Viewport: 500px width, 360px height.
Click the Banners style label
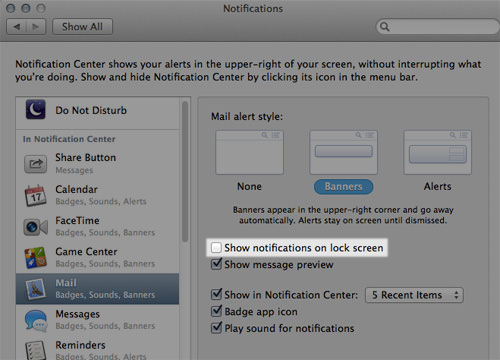tap(343, 187)
